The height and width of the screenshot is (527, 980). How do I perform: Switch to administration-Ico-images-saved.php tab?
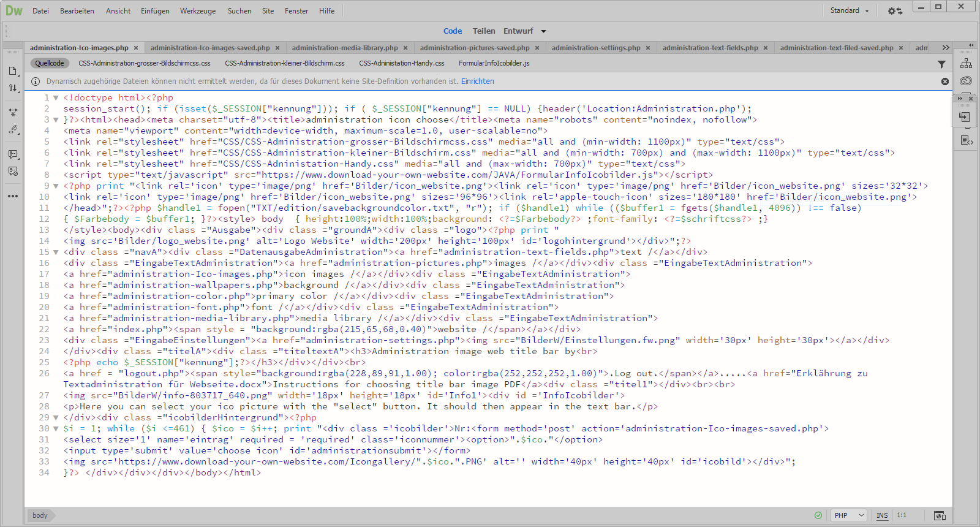tap(210, 48)
